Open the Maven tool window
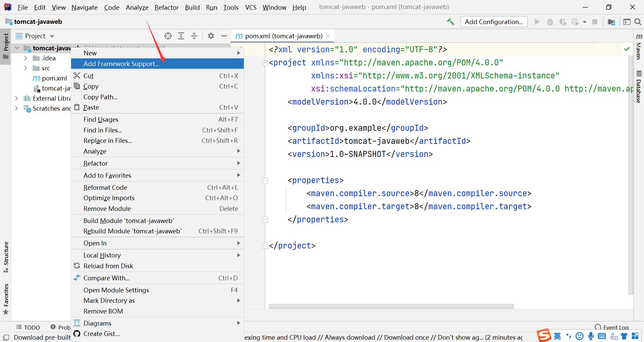This screenshot has height=342, width=644. pos(639,46)
